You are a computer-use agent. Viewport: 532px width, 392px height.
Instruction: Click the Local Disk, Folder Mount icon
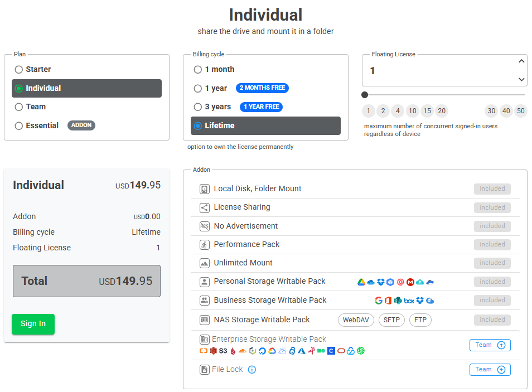pyautogui.click(x=204, y=189)
